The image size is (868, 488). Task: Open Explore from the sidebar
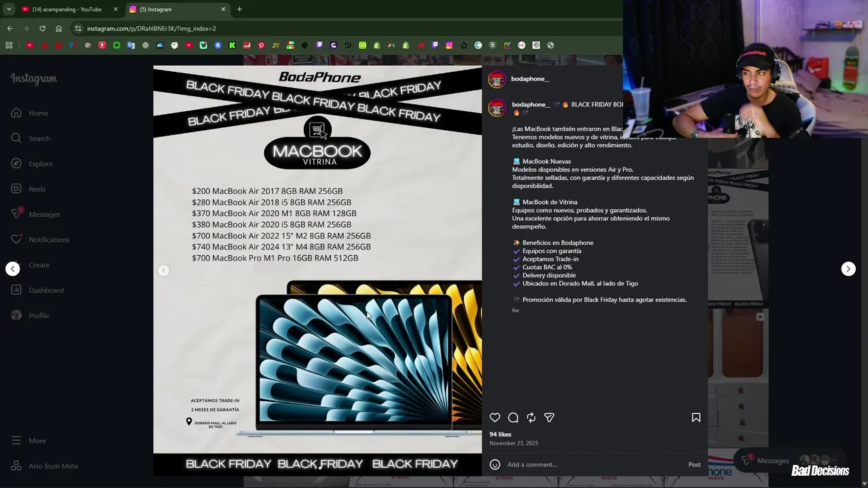(32, 163)
